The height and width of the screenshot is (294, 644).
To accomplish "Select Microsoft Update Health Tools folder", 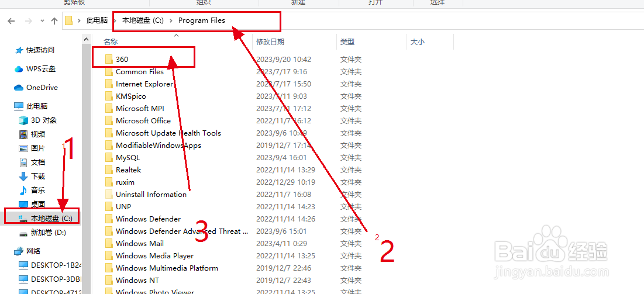I will [x=168, y=133].
